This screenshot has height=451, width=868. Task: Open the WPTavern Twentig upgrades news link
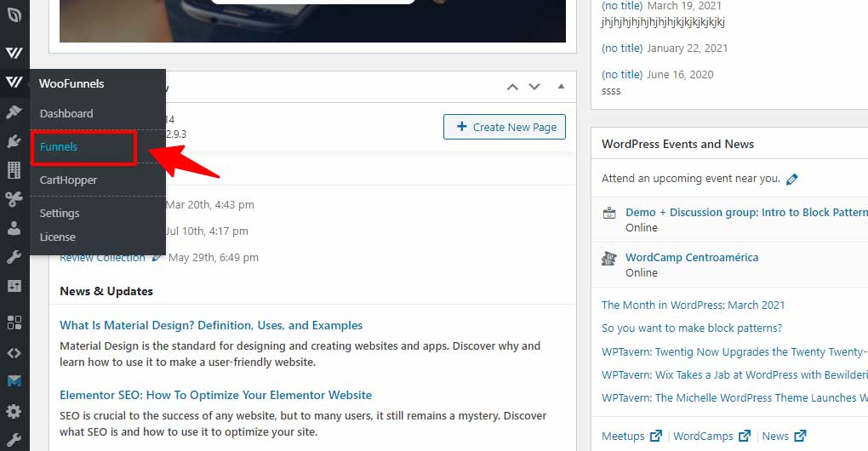(x=734, y=352)
